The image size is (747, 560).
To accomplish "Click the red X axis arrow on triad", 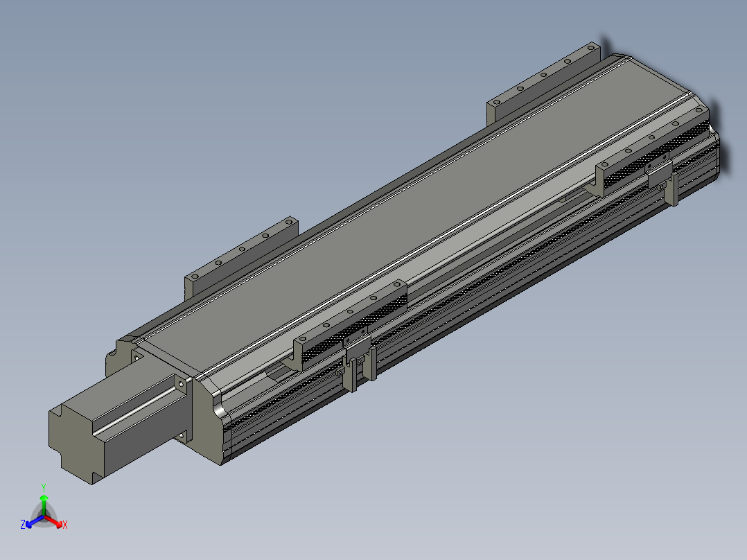I will coord(53,520).
